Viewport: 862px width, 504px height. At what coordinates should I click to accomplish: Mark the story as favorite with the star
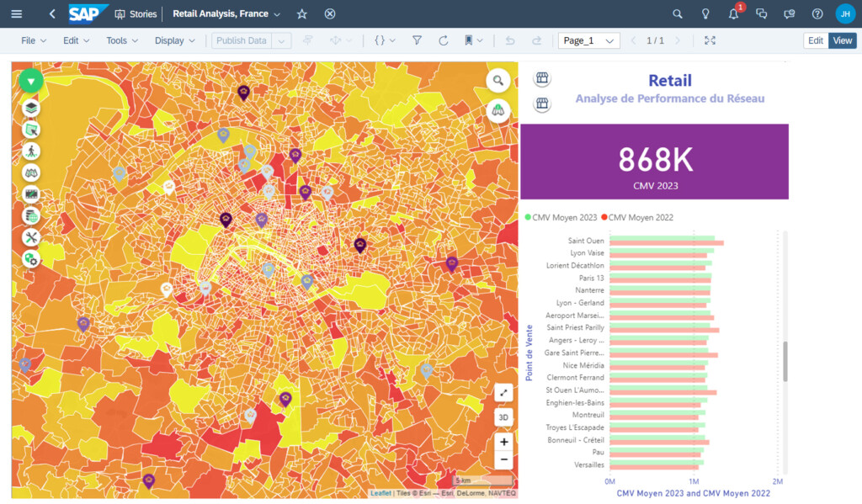pyautogui.click(x=302, y=13)
